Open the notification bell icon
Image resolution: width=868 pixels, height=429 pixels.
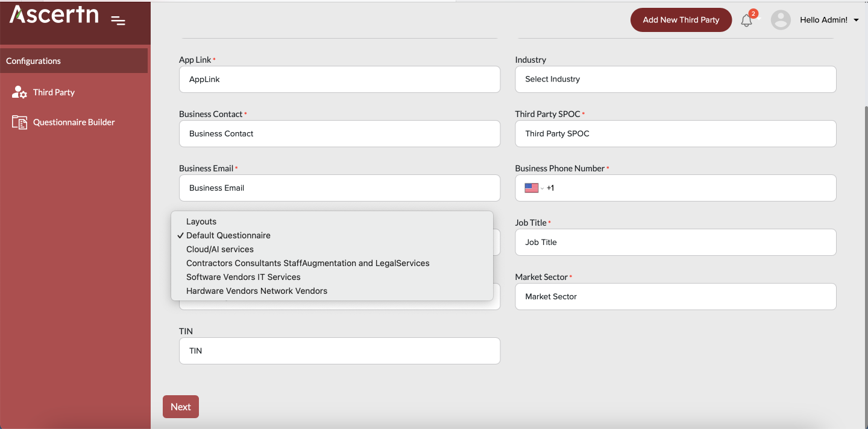[x=746, y=21]
